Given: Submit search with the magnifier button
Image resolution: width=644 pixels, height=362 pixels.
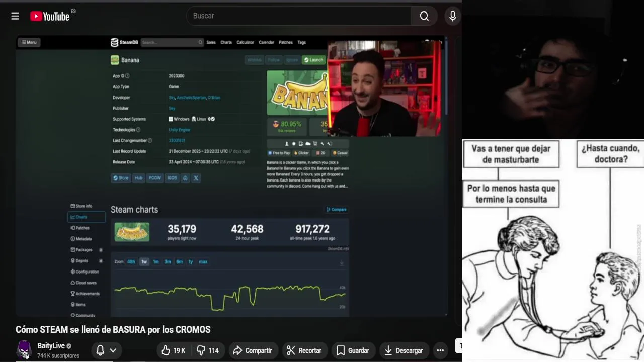Looking at the screenshot, I should coord(424,16).
